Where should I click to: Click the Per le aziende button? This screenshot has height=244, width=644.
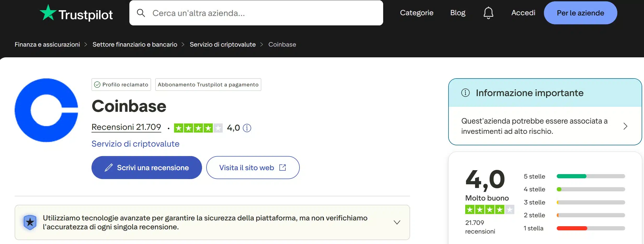pos(580,13)
